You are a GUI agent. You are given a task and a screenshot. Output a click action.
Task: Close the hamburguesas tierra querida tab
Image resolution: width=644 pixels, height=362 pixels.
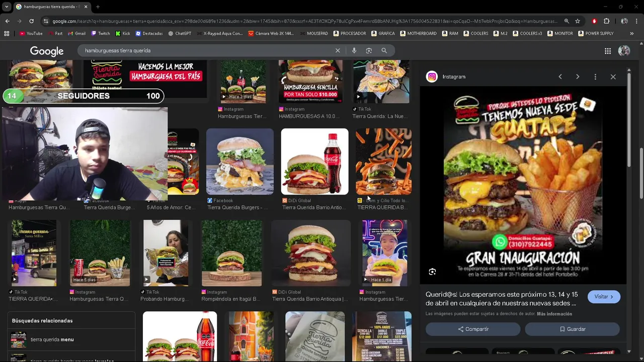pos(86,7)
